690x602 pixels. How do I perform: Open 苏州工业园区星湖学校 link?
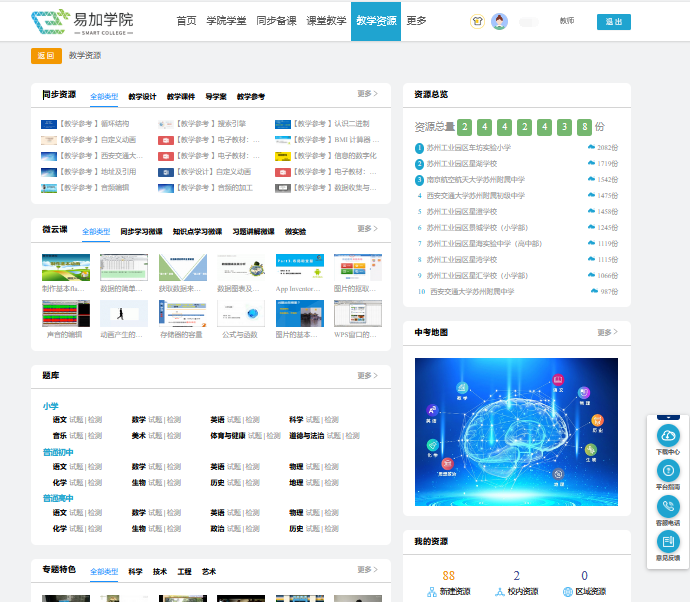pyautogui.click(x=462, y=164)
